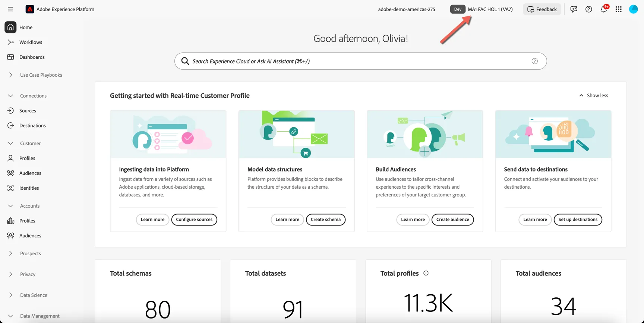Click the search help icon in search bar
Image resolution: width=644 pixels, height=323 pixels.
click(x=535, y=61)
